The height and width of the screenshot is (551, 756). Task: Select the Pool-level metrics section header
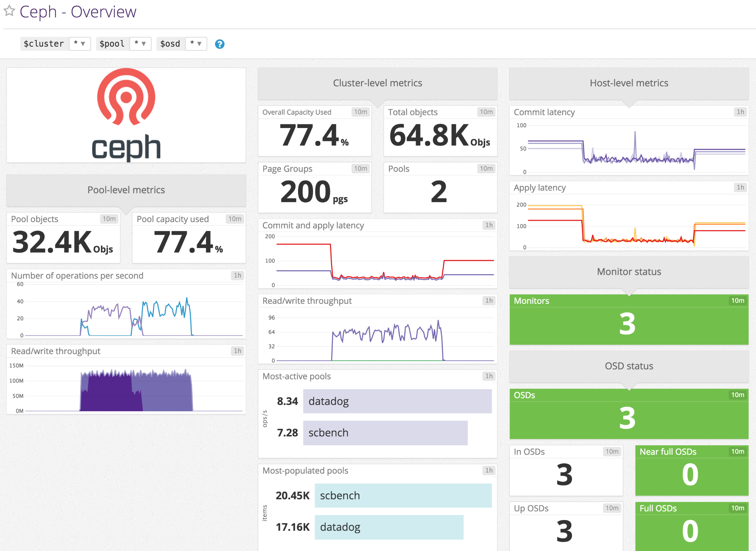point(126,190)
